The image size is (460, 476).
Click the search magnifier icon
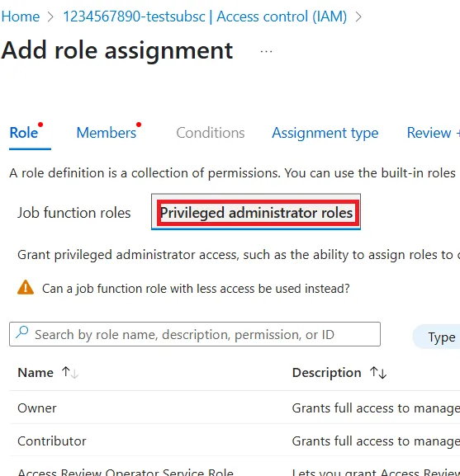22,332
